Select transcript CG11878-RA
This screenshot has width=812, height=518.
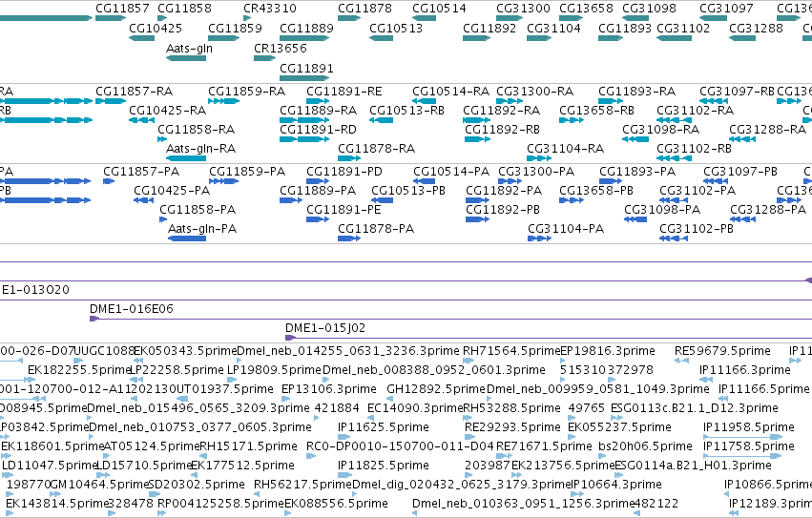point(377,149)
